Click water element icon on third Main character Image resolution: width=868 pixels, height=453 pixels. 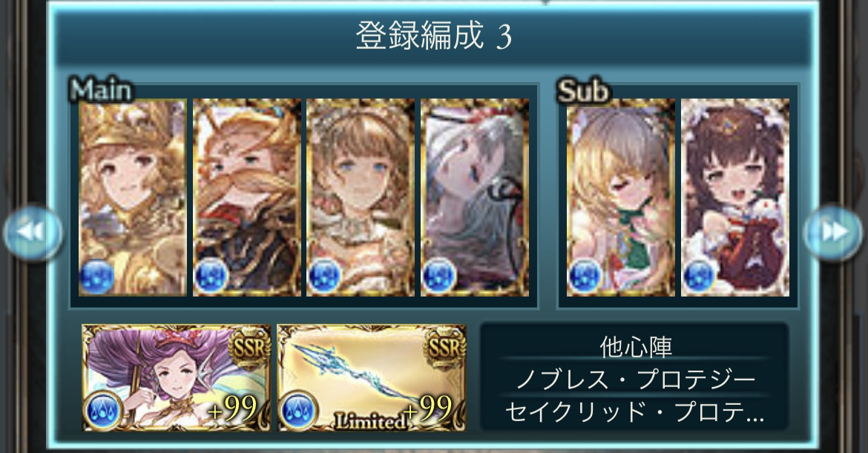[325, 276]
